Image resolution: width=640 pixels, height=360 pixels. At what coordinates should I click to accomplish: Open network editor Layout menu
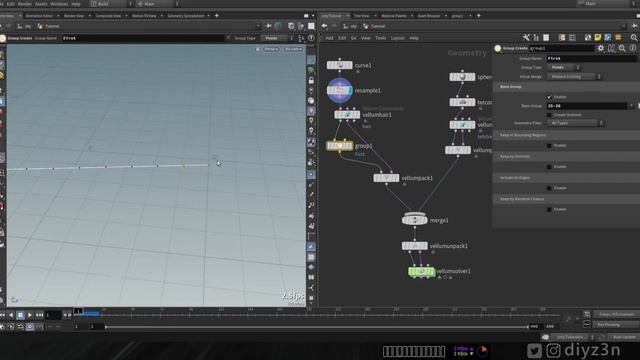[x=397, y=38]
